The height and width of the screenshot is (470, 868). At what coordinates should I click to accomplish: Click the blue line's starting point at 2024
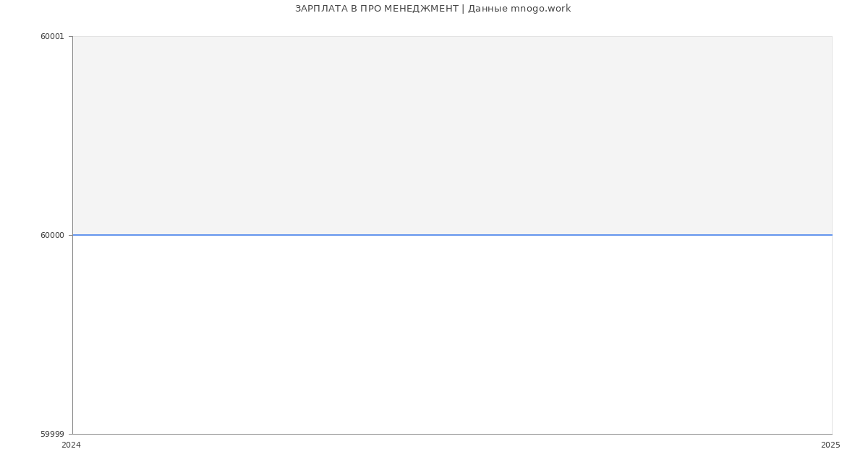coord(74,235)
